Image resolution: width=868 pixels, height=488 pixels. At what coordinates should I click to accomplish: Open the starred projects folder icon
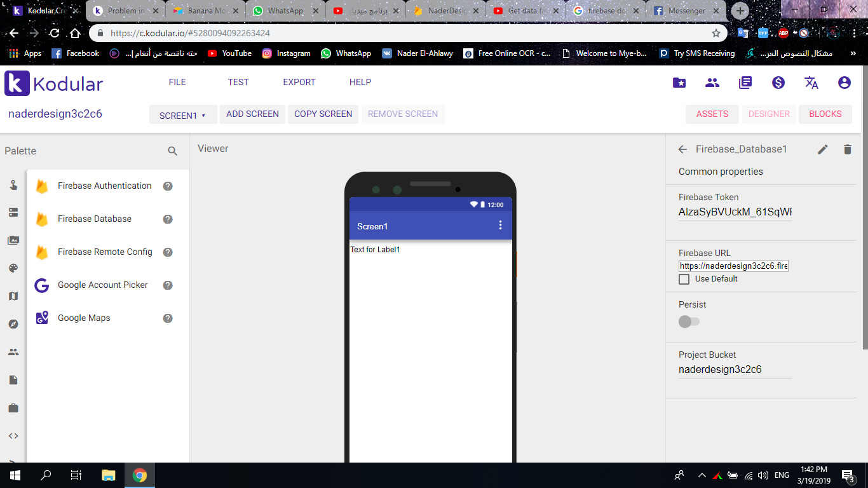tap(679, 83)
